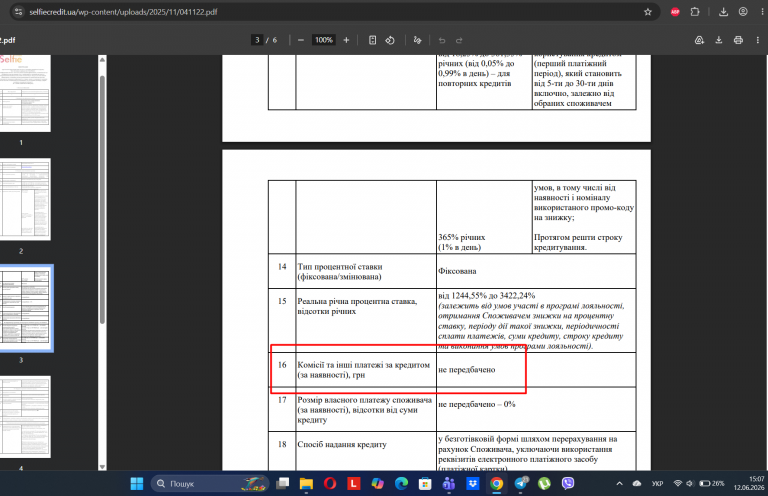The image size is (768, 496).
Task: Open the Wi-Fi network tray icon
Action: point(678,484)
